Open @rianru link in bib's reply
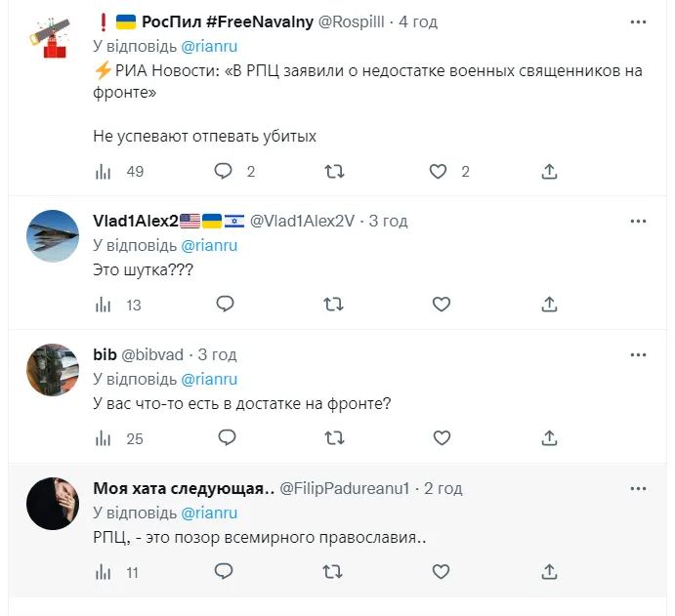 click(209, 379)
